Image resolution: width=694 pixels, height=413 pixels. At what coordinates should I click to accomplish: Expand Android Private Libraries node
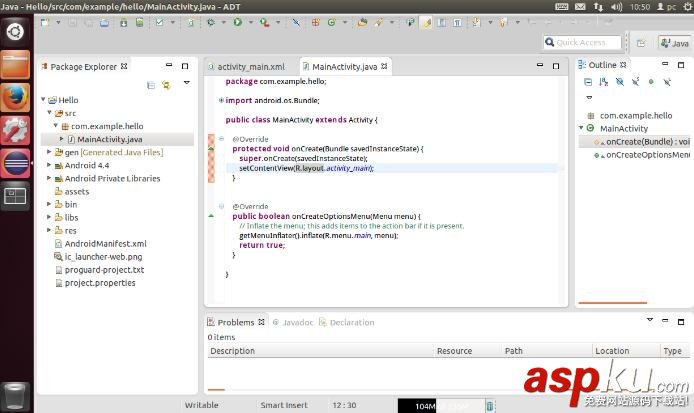tap(49, 178)
